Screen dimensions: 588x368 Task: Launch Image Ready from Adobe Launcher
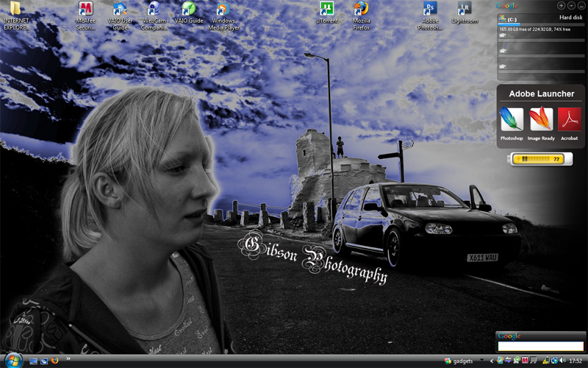click(x=541, y=119)
